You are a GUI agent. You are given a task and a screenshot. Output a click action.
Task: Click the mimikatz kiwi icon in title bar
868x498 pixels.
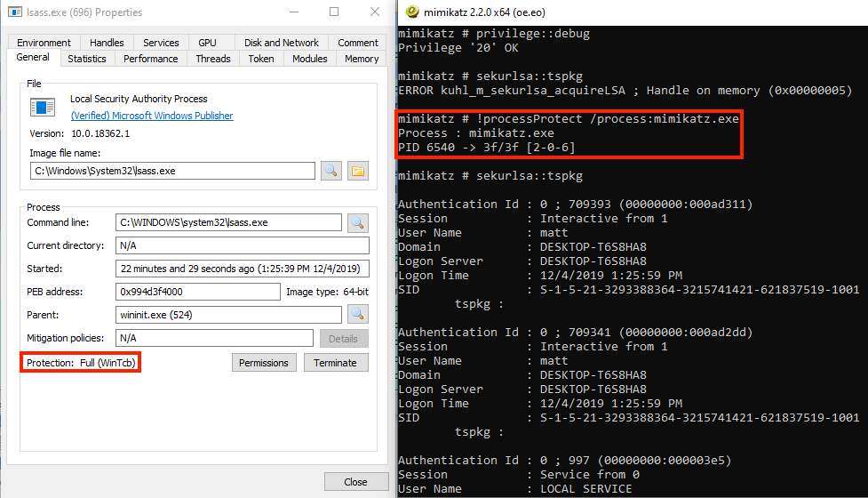(x=412, y=12)
